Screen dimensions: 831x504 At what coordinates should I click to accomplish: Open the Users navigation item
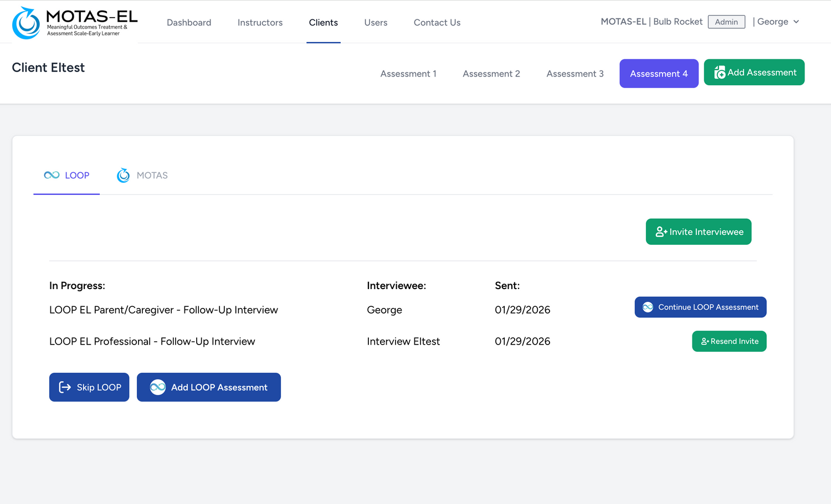coord(376,23)
